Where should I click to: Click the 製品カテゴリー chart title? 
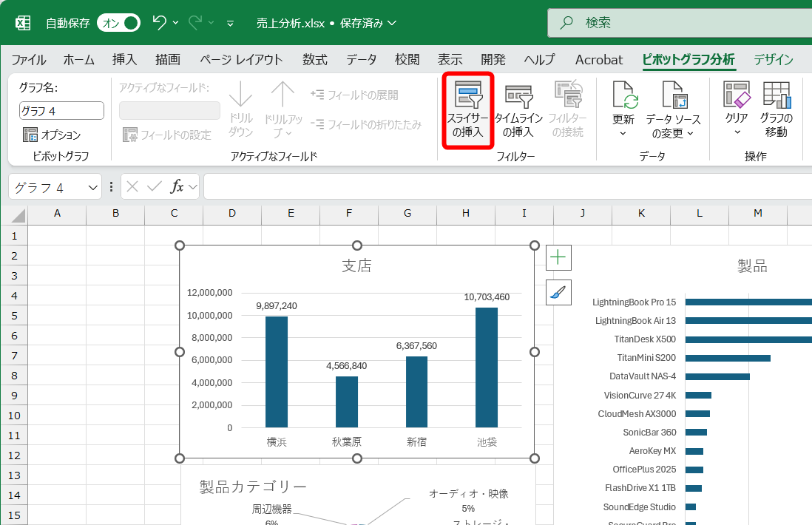[253, 487]
